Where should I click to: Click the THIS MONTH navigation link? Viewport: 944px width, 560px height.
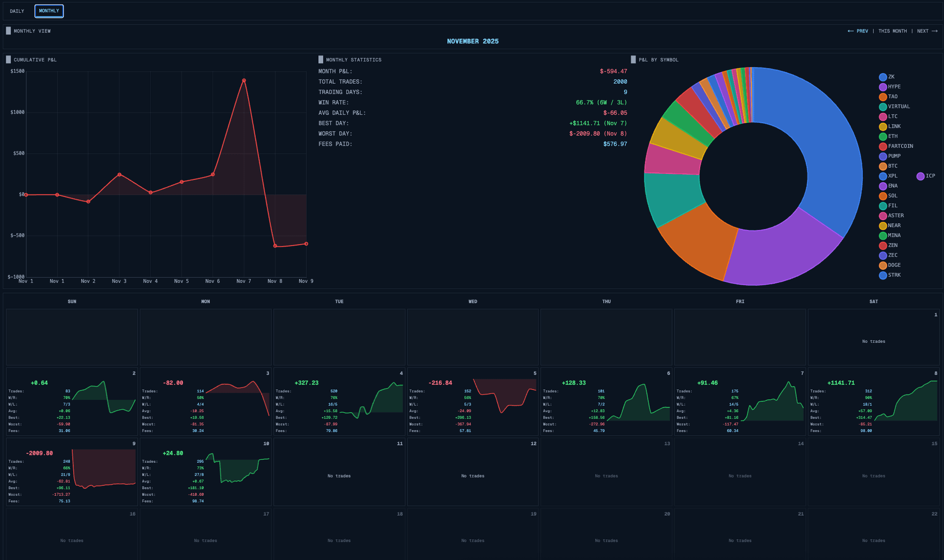(893, 31)
